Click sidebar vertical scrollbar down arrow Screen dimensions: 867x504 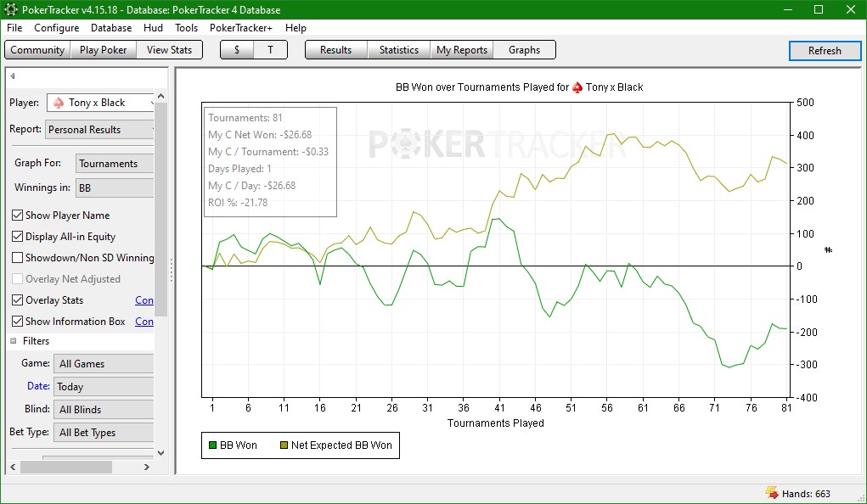tap(160, 452)
